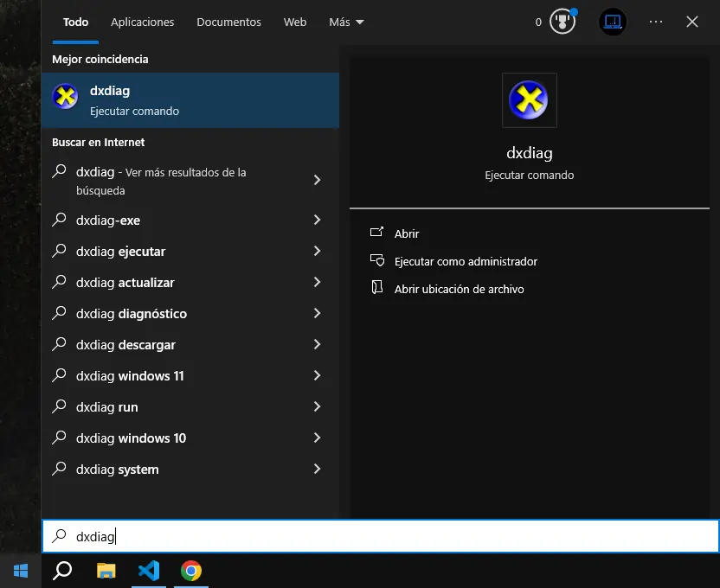Expand 'Ver más resultados de la búsqueda' arrow
This screenshot has width=720, height=588.
[317, 180]
